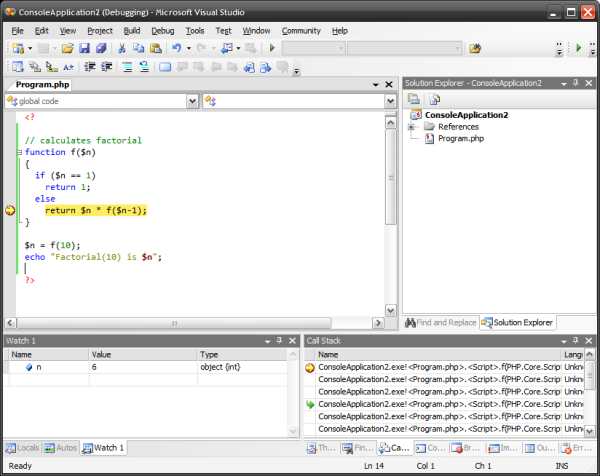Open the Debug menu

163,31
